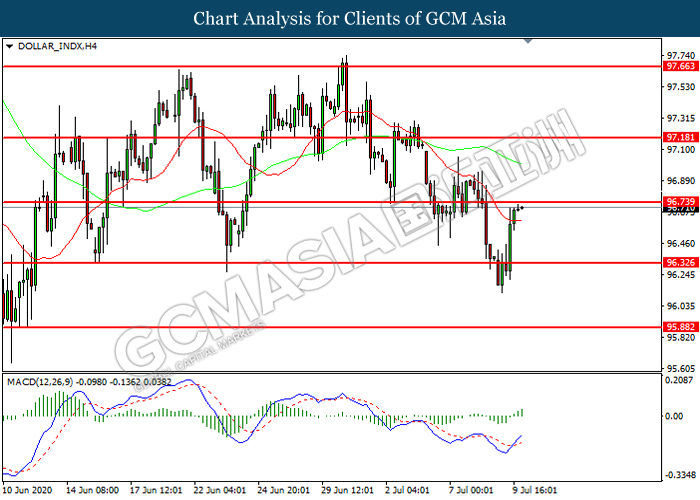Screen dimensions: 700x500
Task: Click the 96.890 price axis value
Action: point(681,181)
